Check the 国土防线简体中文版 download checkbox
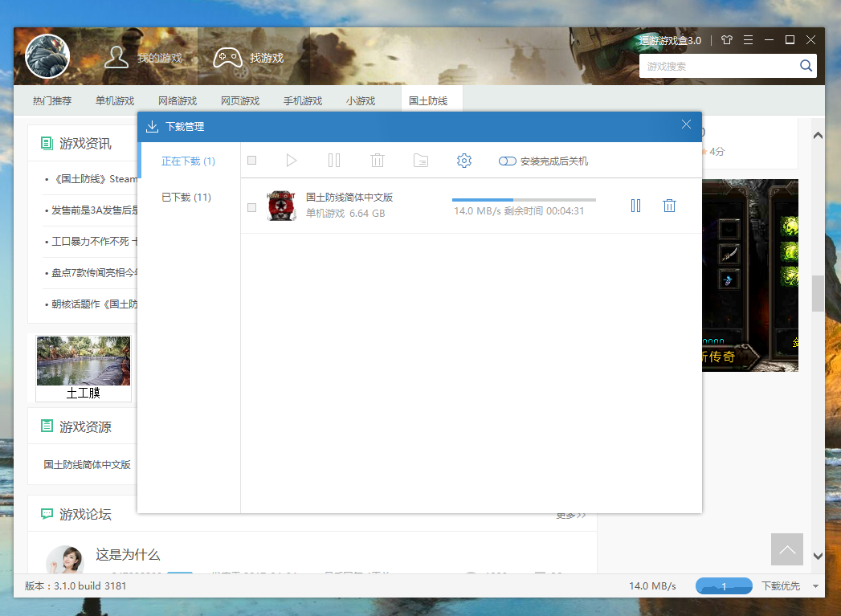This screenshot has height=616, width=841. pyautogui.click(x=252, y=207)
